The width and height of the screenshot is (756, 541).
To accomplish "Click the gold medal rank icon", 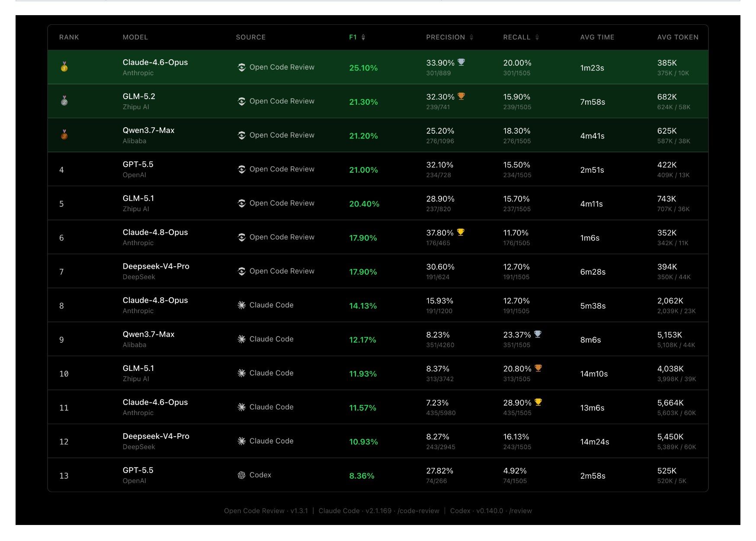I will click(x=64, y=67).
